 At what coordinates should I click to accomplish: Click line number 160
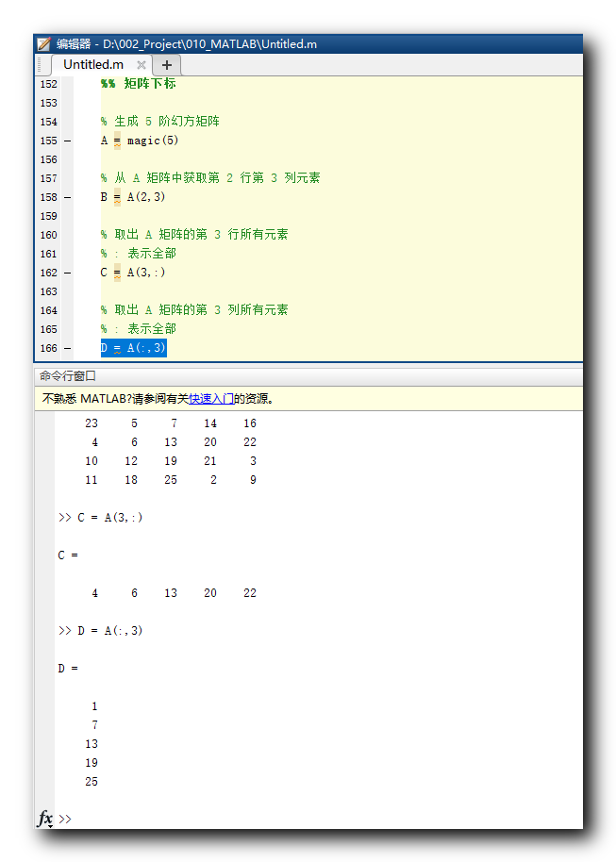pyautogui.click(x=48, y=235)
